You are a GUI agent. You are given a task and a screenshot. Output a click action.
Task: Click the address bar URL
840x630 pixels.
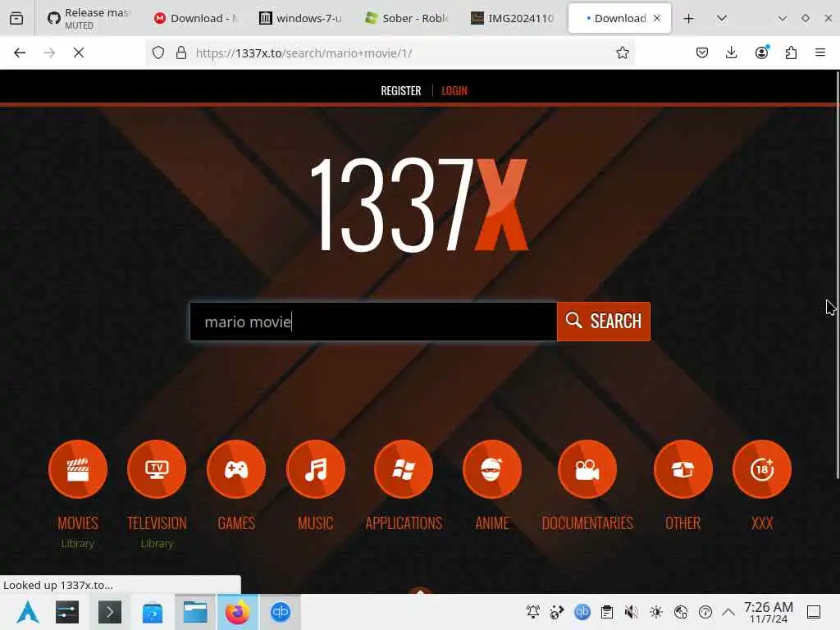pos(304,53)
